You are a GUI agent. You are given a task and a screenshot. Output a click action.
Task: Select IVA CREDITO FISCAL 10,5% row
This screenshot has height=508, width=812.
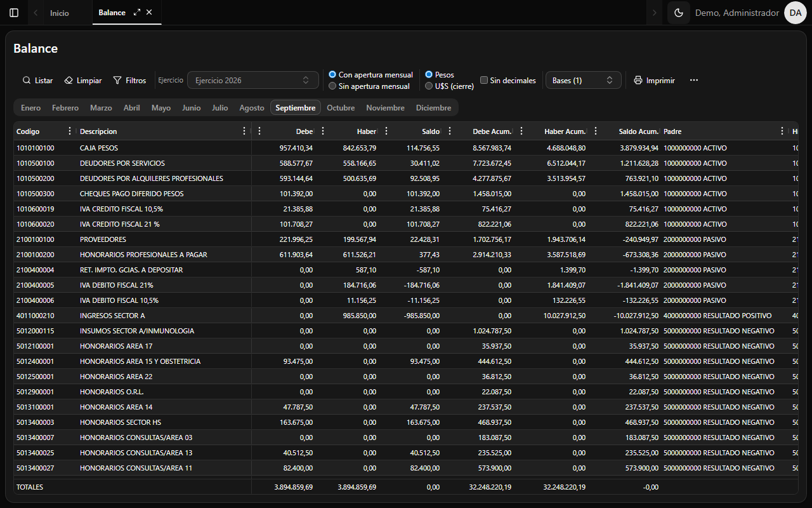coord(406,209)
